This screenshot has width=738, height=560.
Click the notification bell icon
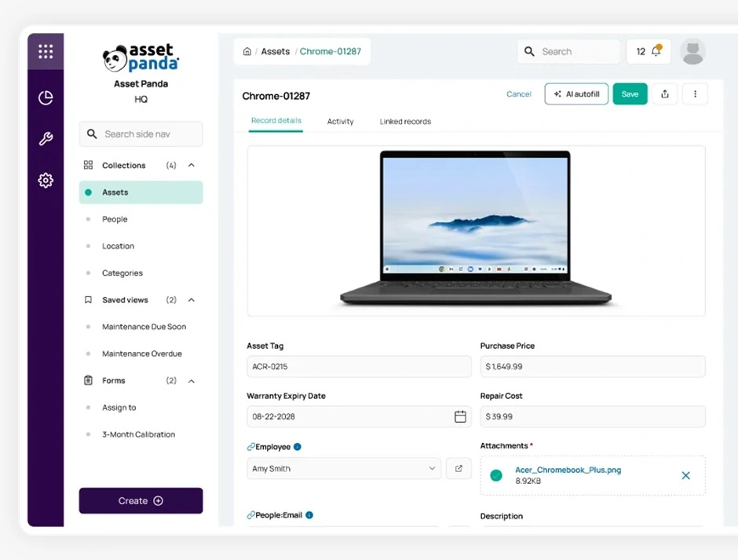click(x=656, y=50)
